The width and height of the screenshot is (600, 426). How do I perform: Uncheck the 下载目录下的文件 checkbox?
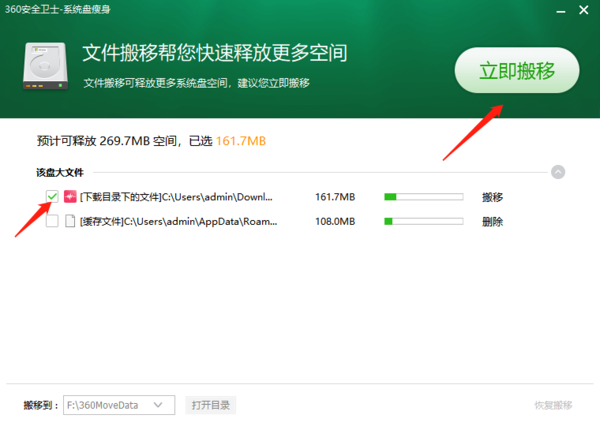coord(52,197)
